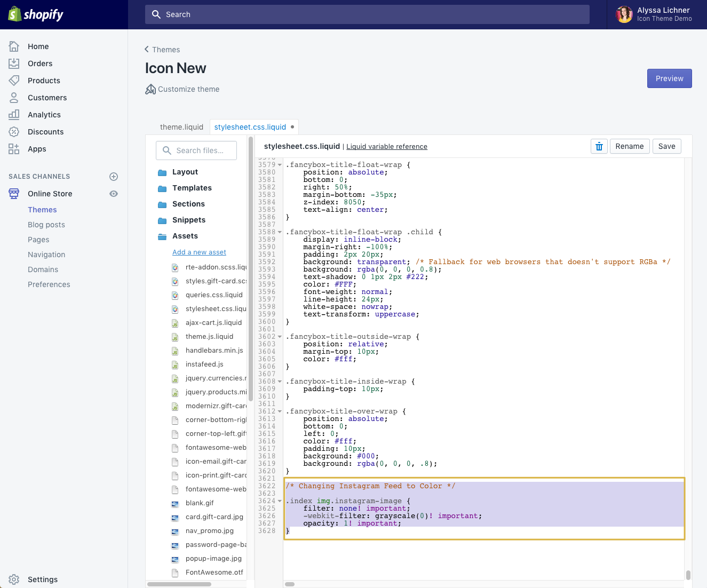Collapse code fold arrow at line 3588

(x=280, y=232)
